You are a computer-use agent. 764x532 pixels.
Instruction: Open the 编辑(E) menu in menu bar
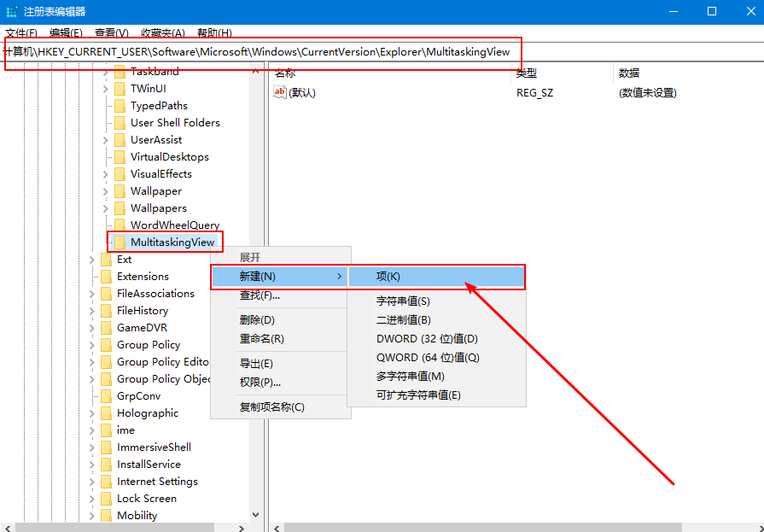click(x=66, y=33)
